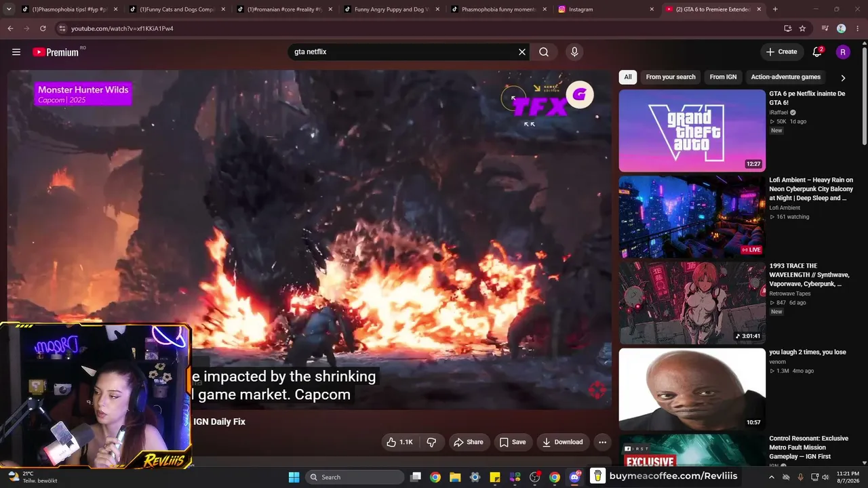Open Sticky Notes from taskbar

click(495, 477)
